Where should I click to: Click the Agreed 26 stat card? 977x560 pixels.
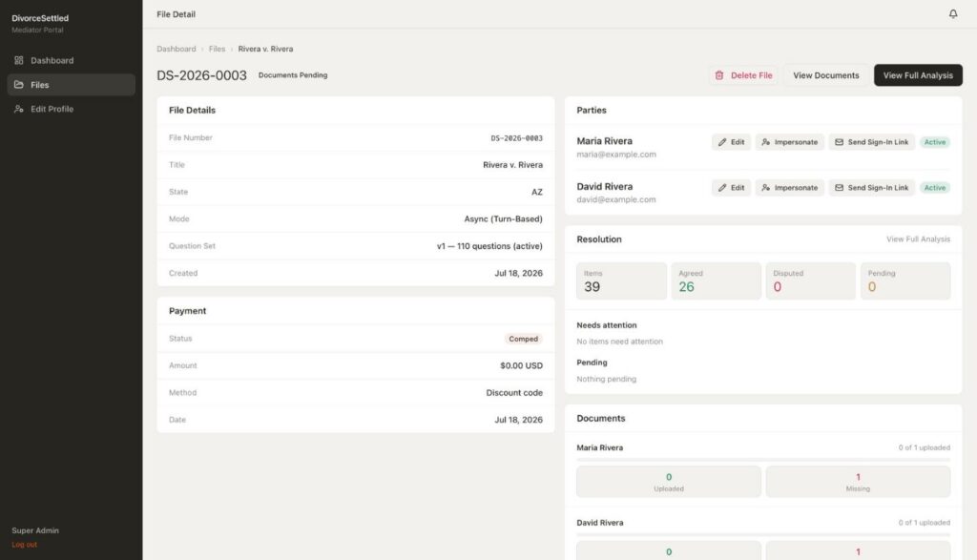click(716, 280)
